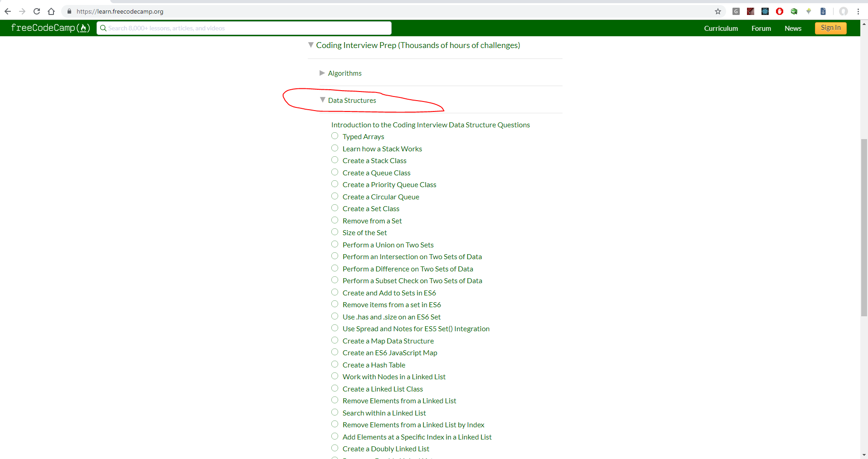The image size is (868, 459).
Task: Click the lessons search input field
Action: pyautogui.click(x=244, y=28)
